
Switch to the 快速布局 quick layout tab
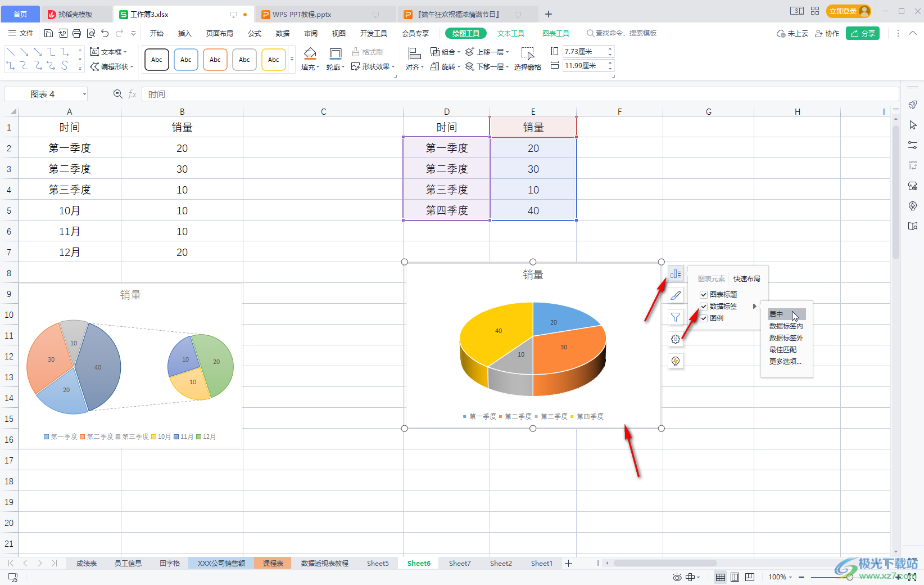(746, 279)
